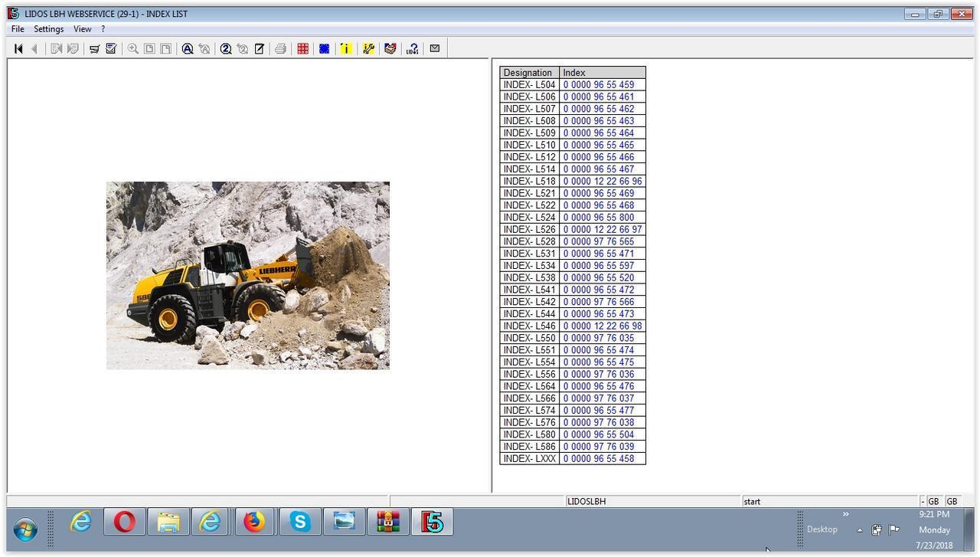Open the Settings menu
Screen dimensions: 980x557
[x=48, y=29]
